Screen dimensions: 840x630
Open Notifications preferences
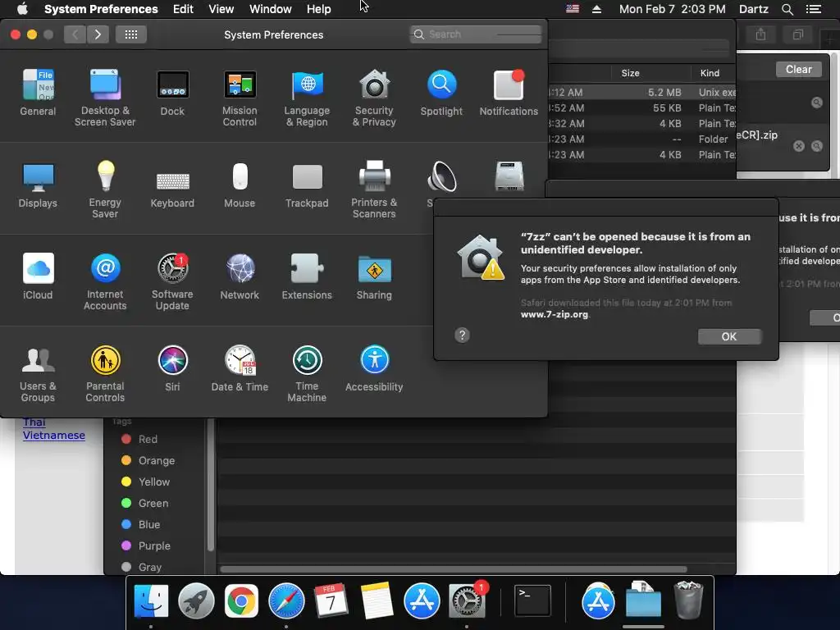[509, 93]
